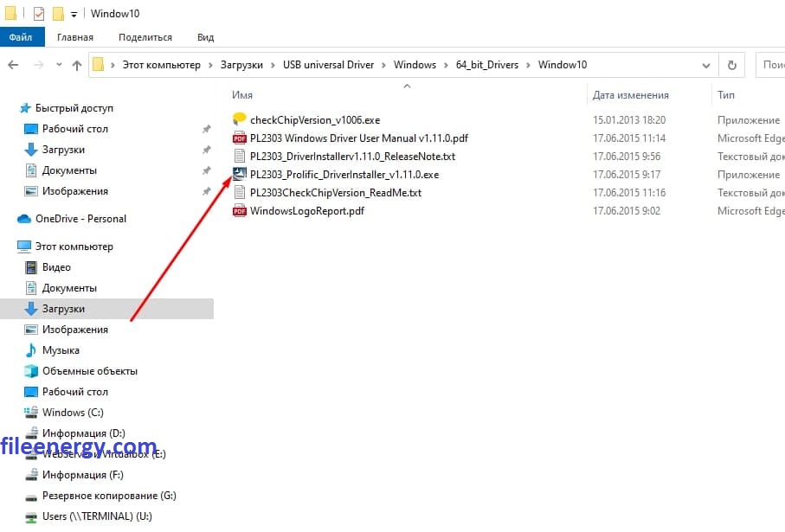The height and width of the screenshot is (532, 785).
Task: Open Быстрый доступ in navigation pane
Action: (74, 107)
